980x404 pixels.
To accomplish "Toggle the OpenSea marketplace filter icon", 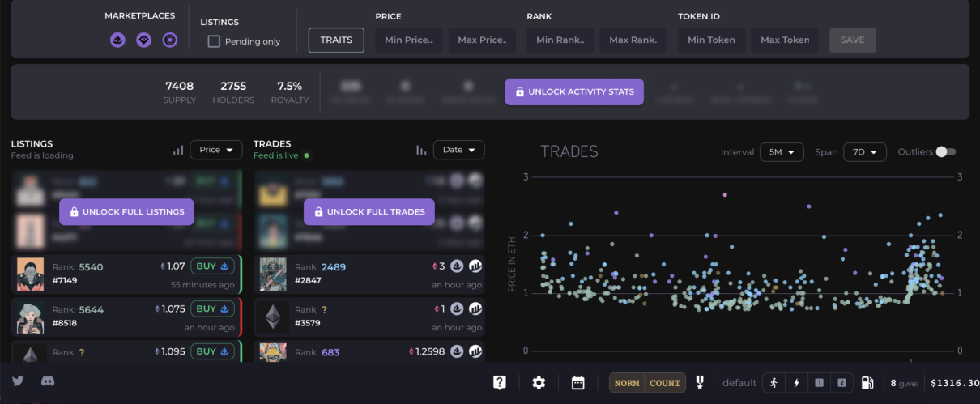I will pos(117,40).
